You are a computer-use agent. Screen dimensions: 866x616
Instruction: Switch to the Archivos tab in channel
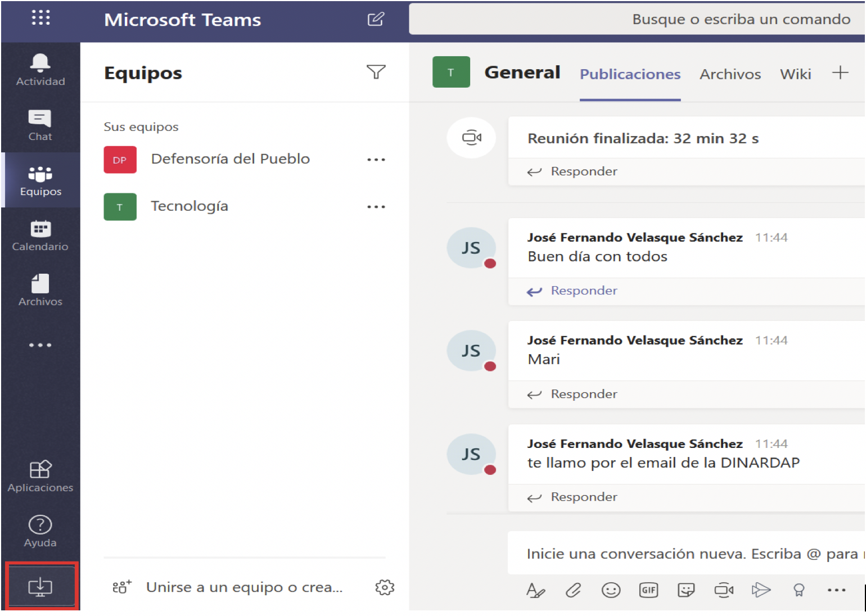[x=730, y=74]
